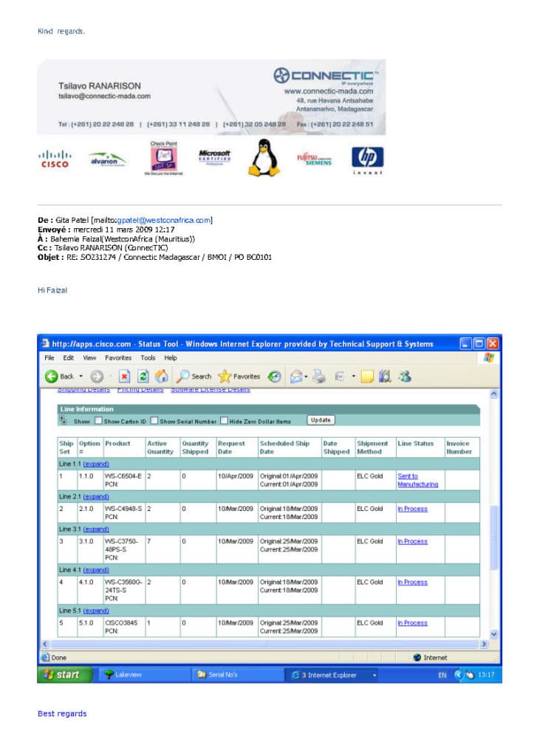Click the scroll up arrow in IE
This screenshot has width=534, height=756.
493,394
